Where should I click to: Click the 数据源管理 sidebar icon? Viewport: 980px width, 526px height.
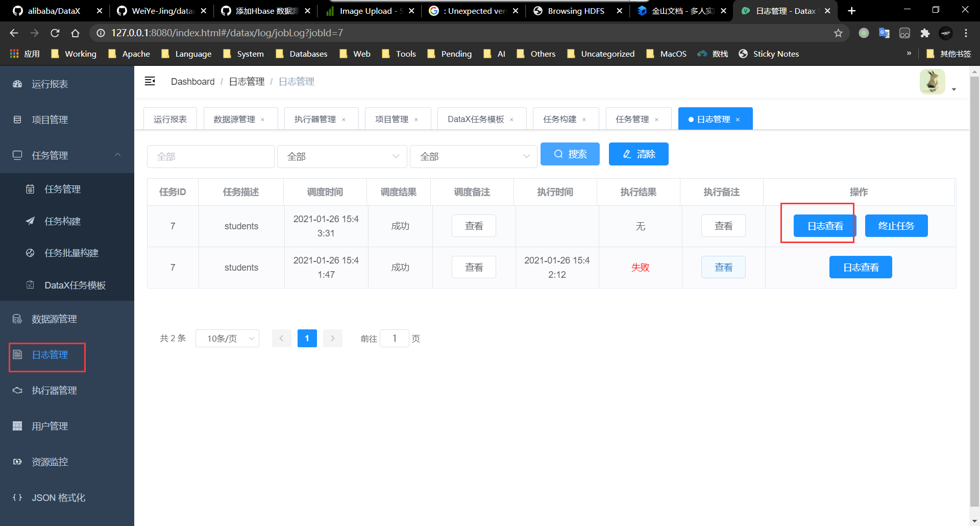[17, 319]
